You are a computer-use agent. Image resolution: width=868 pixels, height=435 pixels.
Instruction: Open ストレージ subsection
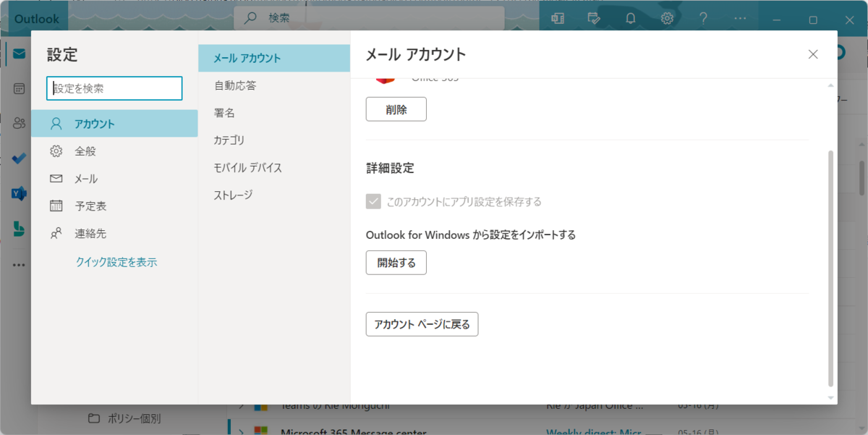tap(274, 195)
